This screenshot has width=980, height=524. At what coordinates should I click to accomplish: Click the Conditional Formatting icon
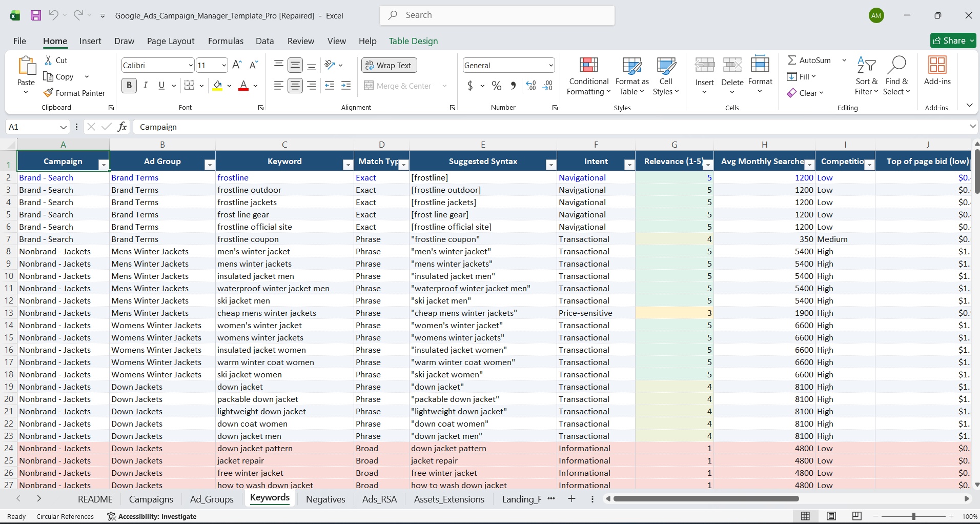tap(588, 65)
